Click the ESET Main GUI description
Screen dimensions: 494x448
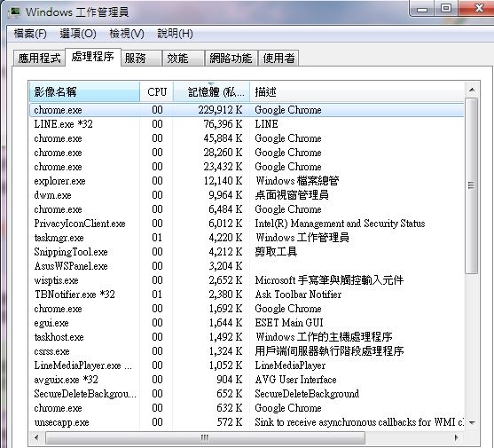(x=289, y=323)
